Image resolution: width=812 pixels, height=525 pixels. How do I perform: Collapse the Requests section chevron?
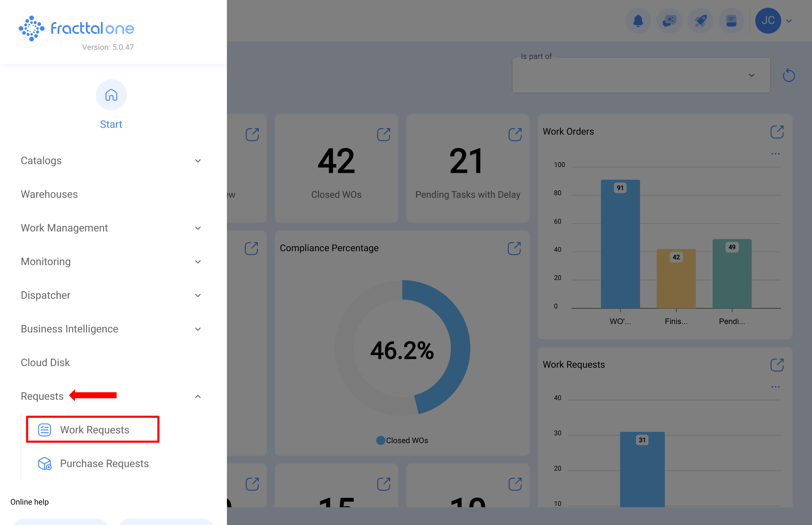(x=198, y=397)
